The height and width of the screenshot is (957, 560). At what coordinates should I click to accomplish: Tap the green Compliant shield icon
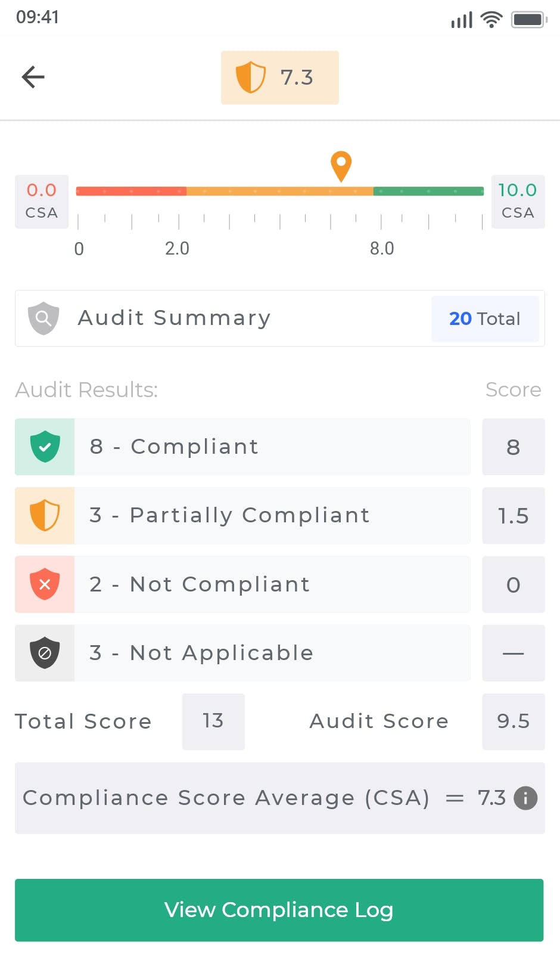tap(45, 447)
